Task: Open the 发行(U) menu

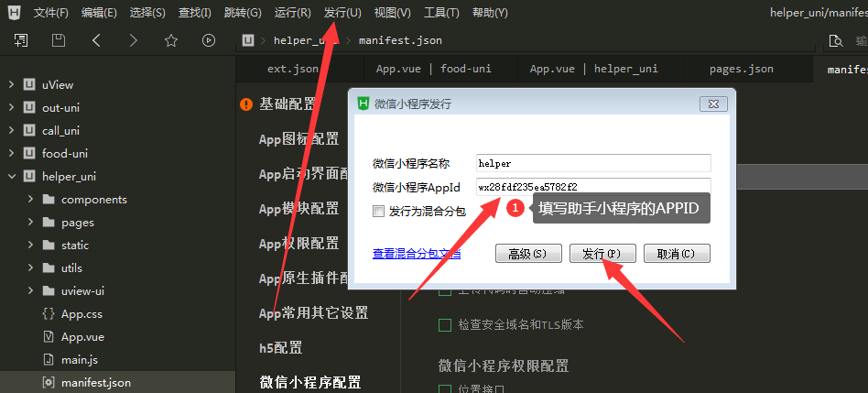Action: tap(342, 12)
